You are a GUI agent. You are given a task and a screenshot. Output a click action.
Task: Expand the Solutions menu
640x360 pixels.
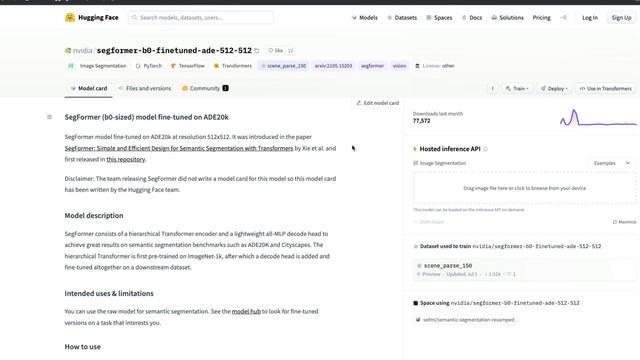tap(507, 18)
